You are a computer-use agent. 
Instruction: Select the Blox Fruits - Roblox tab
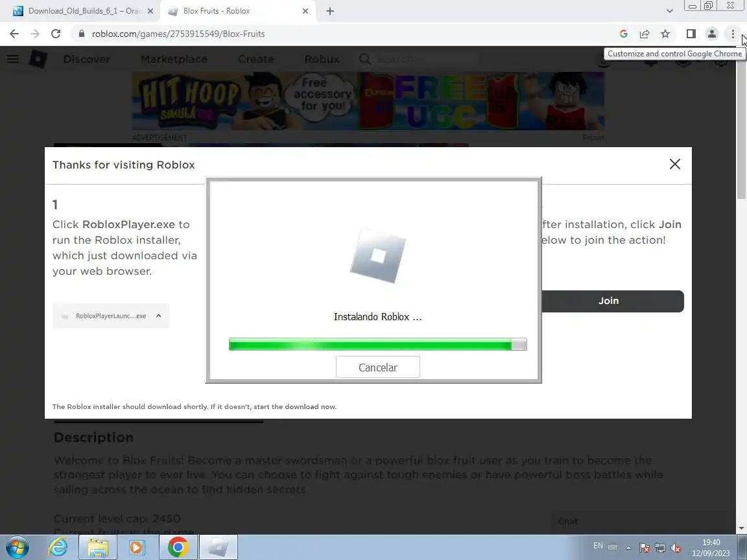[238, 11]
